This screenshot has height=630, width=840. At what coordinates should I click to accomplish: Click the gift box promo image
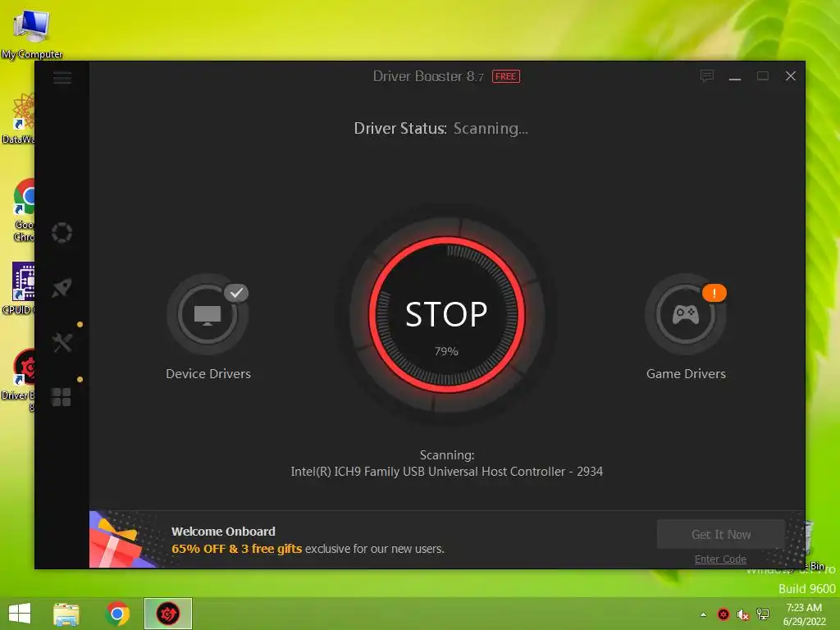[x=121, y=539]
